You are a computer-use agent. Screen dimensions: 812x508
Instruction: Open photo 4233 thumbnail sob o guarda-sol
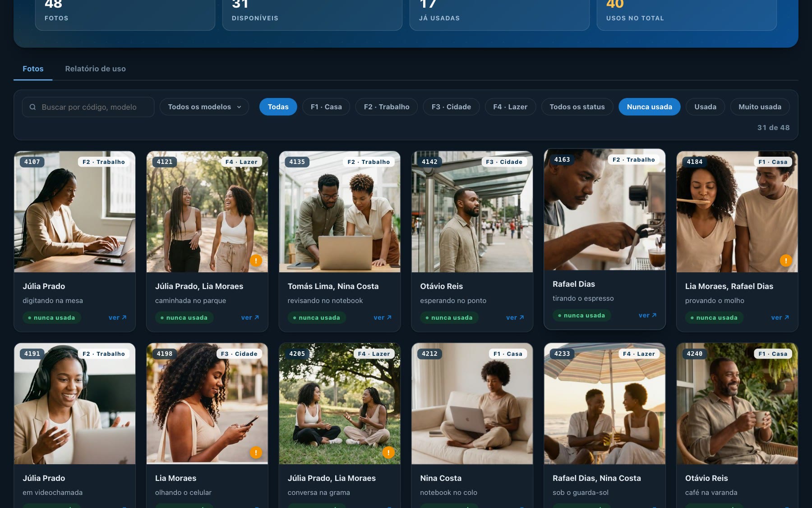(x=604, y=404)
